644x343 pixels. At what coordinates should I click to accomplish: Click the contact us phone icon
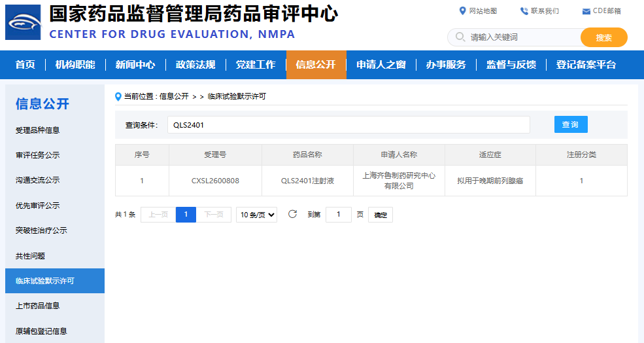click(524, 11)
